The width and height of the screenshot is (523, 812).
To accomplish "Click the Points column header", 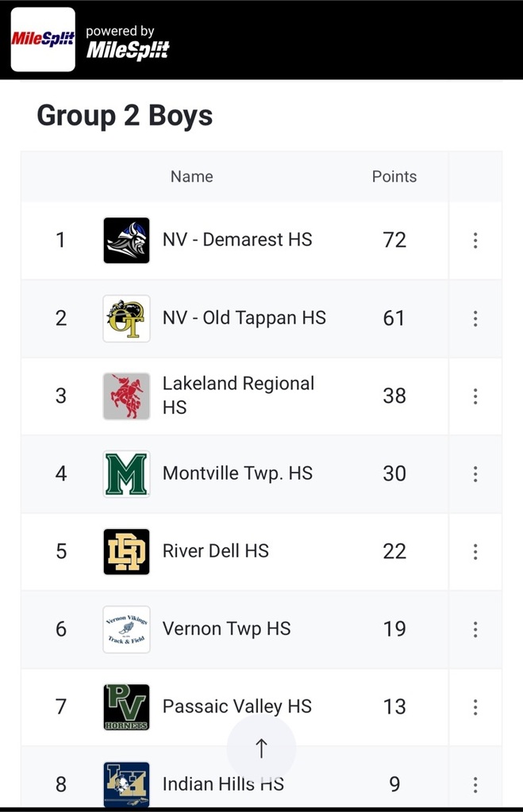I will pos(394,177).
